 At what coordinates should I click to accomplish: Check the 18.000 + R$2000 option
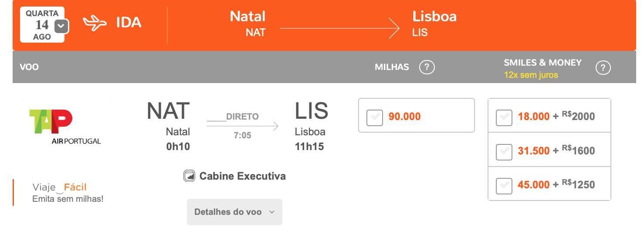click(504, 117)
